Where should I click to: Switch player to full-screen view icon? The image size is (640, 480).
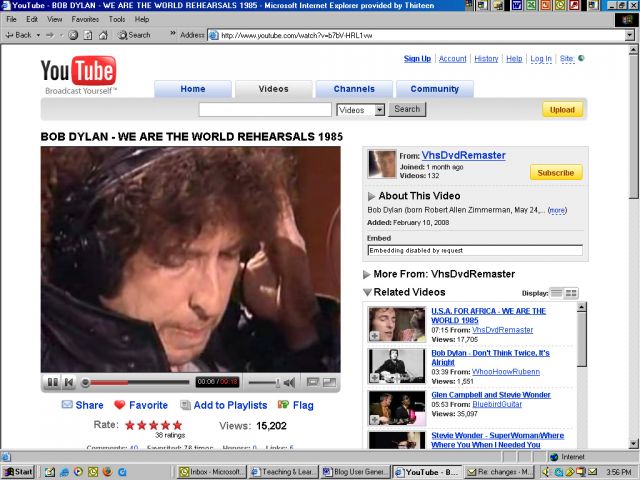(329, 382)
